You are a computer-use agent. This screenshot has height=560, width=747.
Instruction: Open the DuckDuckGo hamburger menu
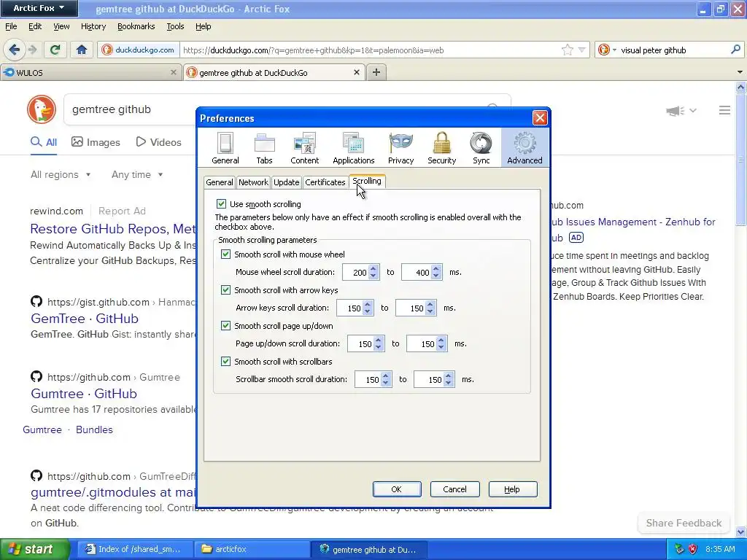click(x=724, y=111)
